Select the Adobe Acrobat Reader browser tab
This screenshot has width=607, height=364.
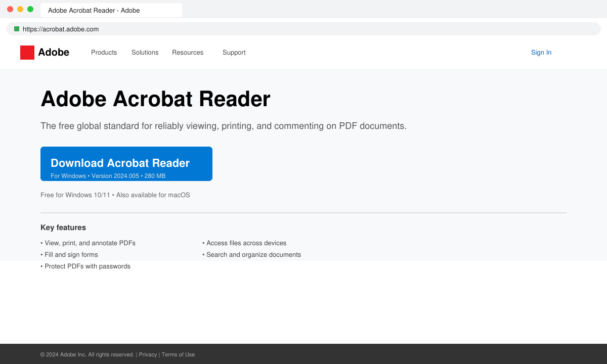(x=111, y=10)
